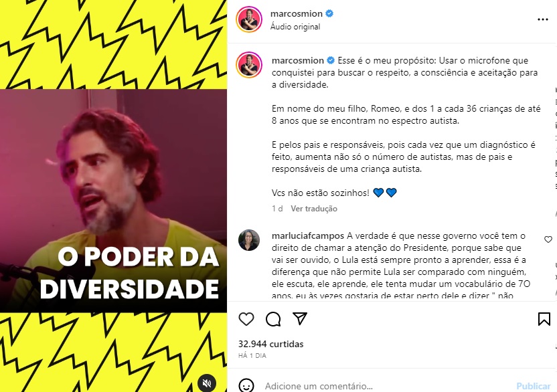View the '32.944 curtidas' likes list

[270, 344]
